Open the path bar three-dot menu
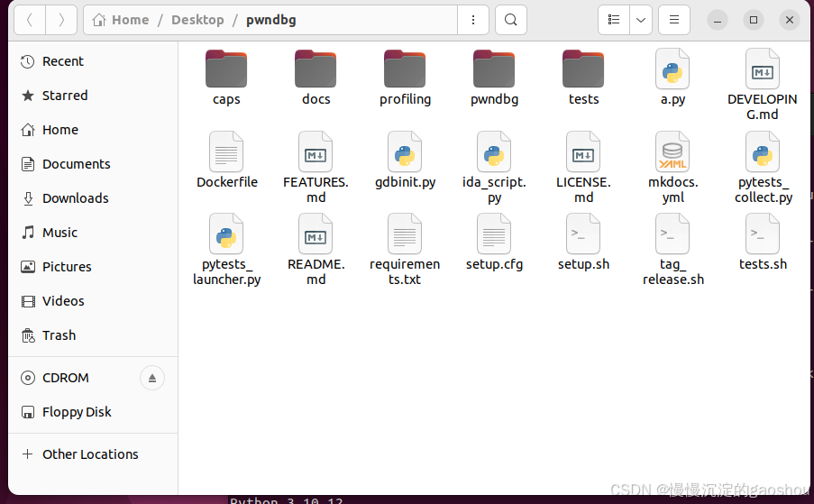The image size is (814, 504). [x=473, y=20]
